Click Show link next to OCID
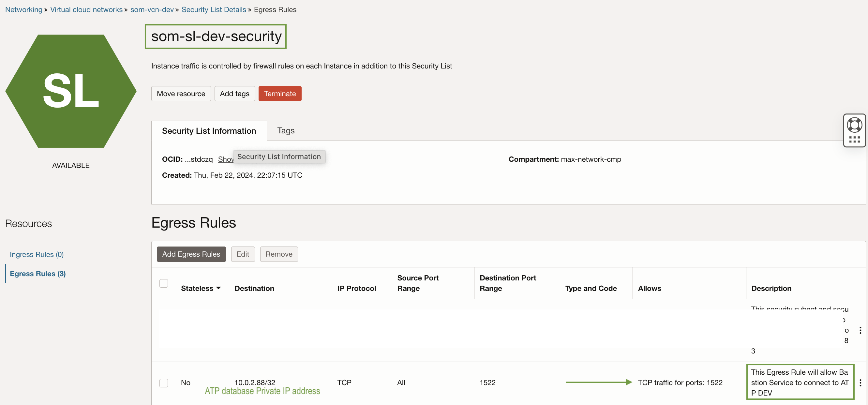The width and height of the screenshot is (868, 405). (x=225, y=159)
